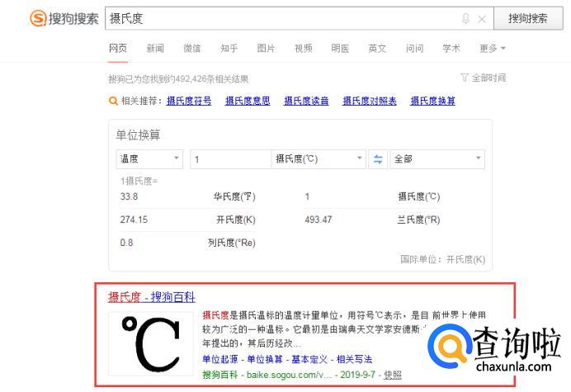The image size is (571, 392).
Task: Open related search 摄氏度读音
Action: coord(306,101)
